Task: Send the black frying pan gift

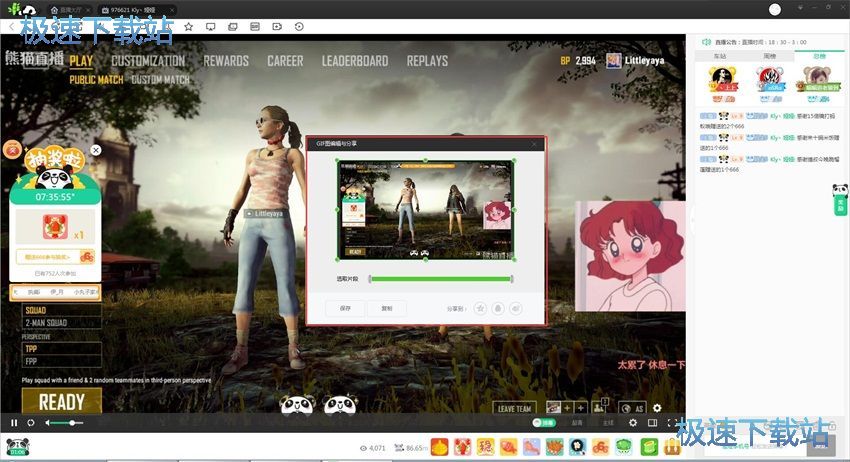Action: pos(578,447)
